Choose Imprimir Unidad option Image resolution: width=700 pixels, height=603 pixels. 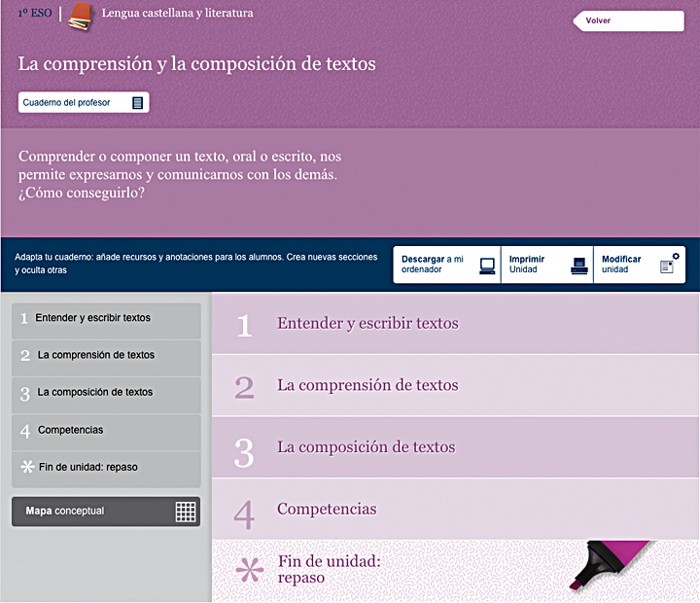[x=528, y=265]
